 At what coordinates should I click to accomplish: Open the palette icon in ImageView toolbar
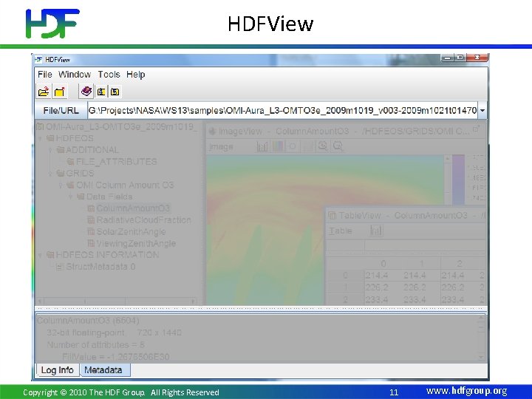278,146
